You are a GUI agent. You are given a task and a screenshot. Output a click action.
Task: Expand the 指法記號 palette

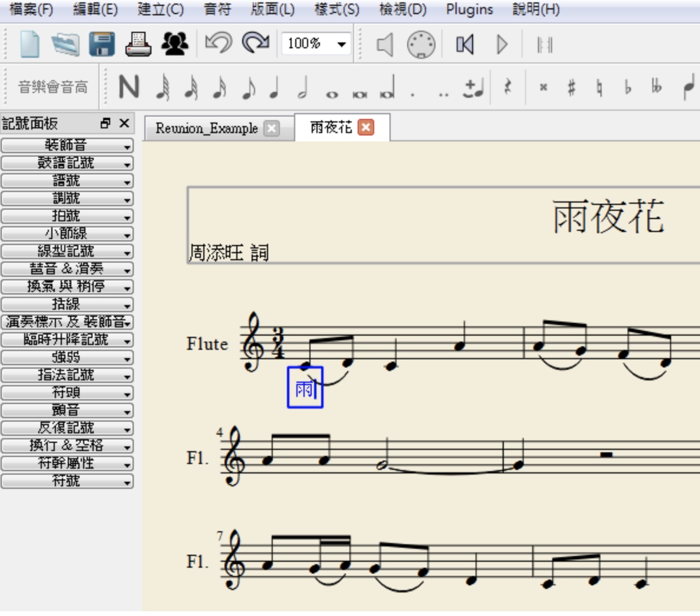click(67, 375)
